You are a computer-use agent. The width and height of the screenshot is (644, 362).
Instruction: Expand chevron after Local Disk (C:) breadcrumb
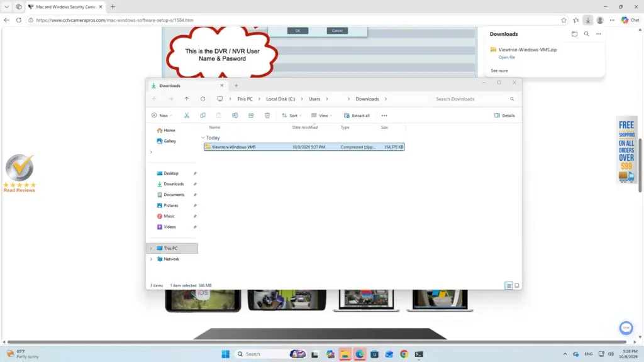(x=302, y=99)
